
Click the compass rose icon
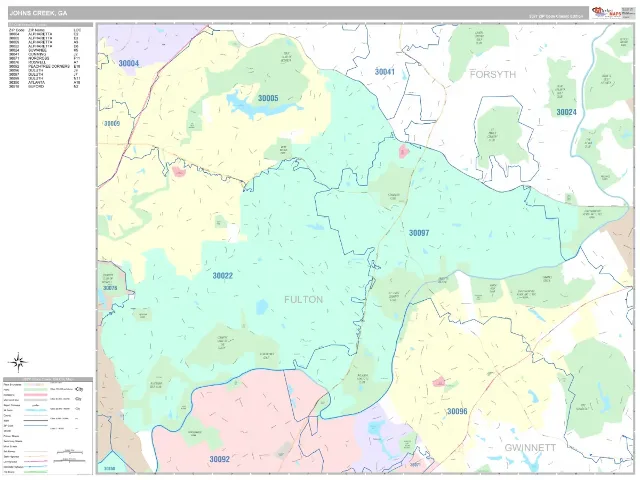click(18, 362)
